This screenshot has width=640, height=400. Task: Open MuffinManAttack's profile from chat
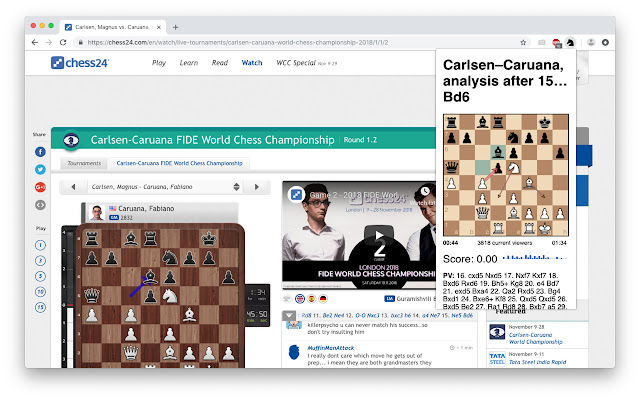pos(331,348)
